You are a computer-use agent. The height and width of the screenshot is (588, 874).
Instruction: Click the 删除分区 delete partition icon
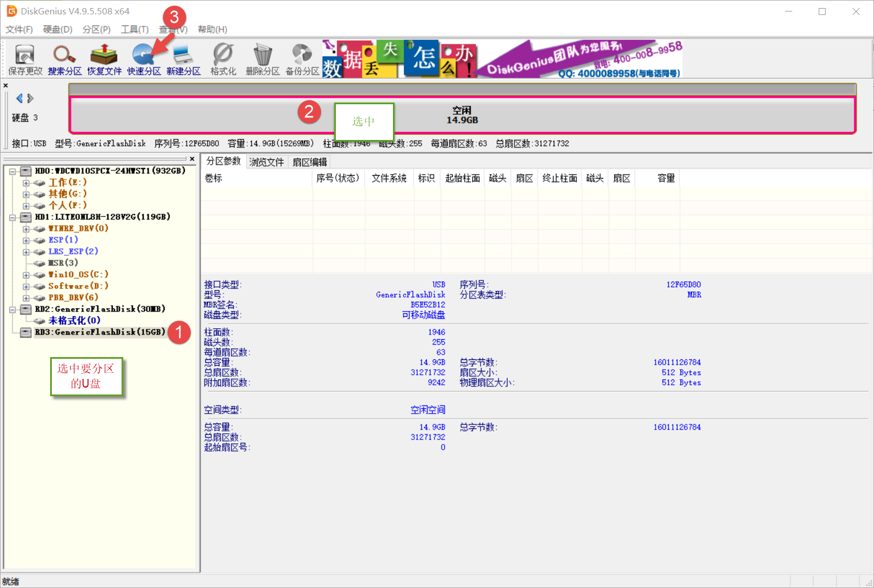[263, 59]
